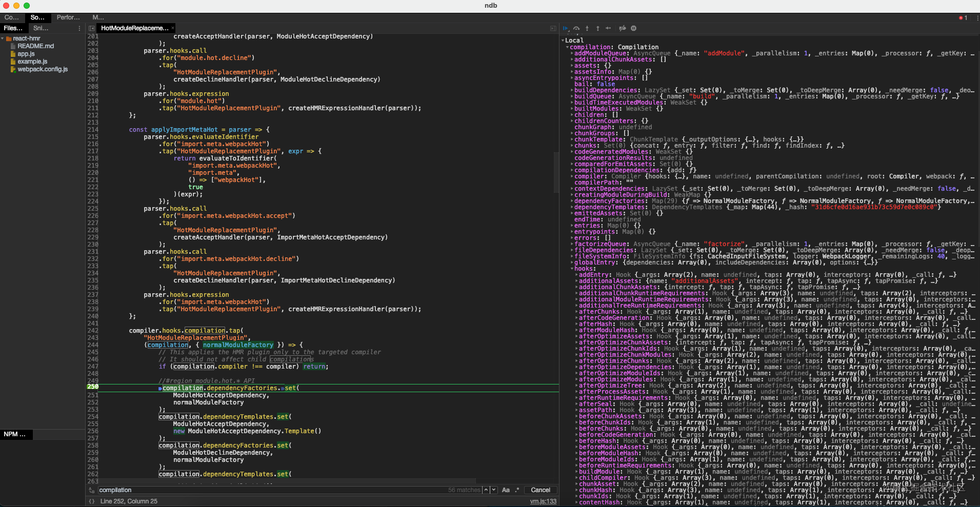Open app.js from file tree
980x507 pixels.
pos(26,54)
